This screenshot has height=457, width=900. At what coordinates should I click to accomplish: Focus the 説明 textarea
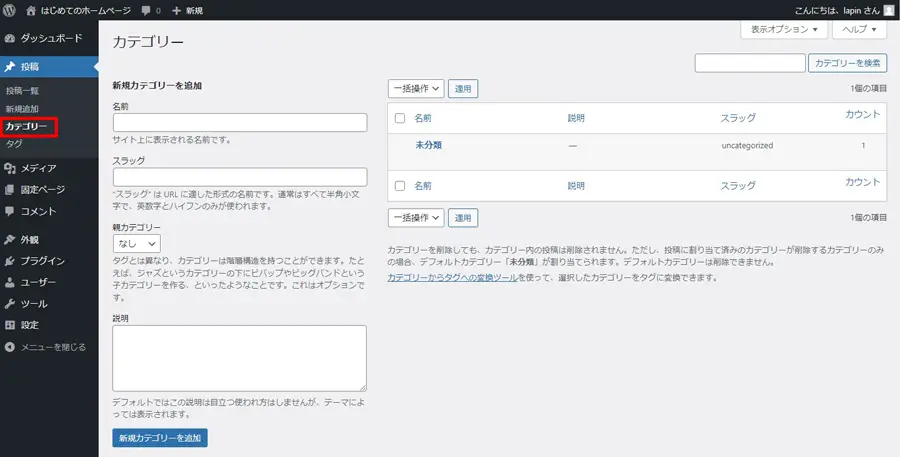239,358
